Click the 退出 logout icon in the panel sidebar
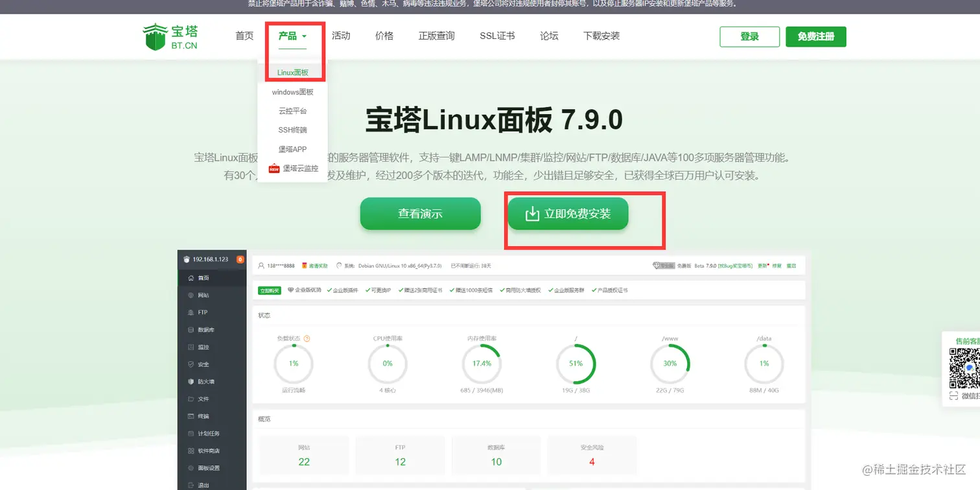 (191, 485)
